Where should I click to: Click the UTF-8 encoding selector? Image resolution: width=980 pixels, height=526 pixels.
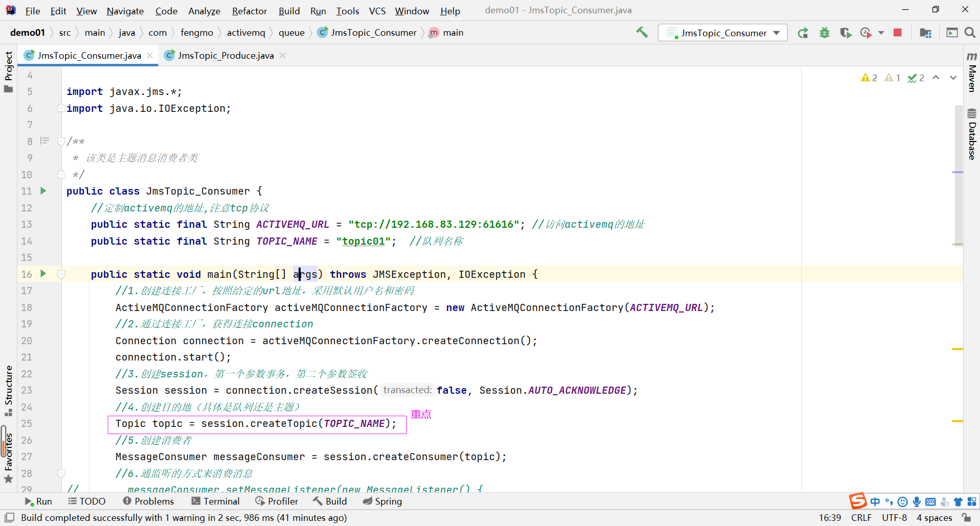894,517
